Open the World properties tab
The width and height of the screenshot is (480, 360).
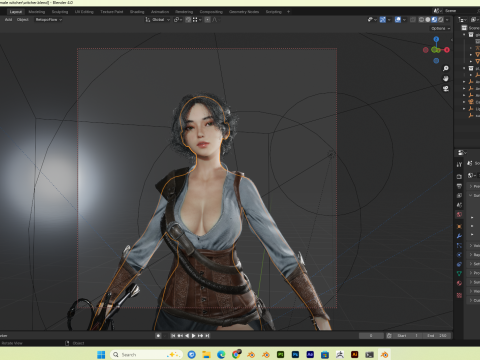pyautogui.click(x=459, y=214)
